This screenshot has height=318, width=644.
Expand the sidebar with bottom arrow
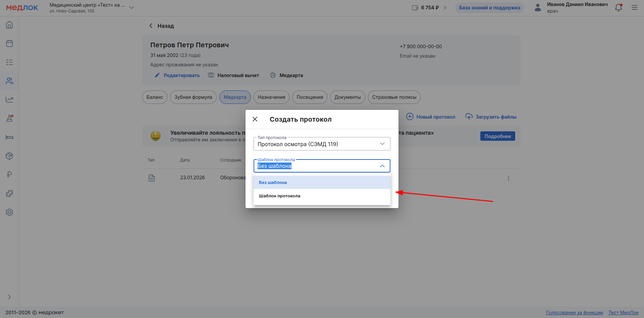point(9,297)
